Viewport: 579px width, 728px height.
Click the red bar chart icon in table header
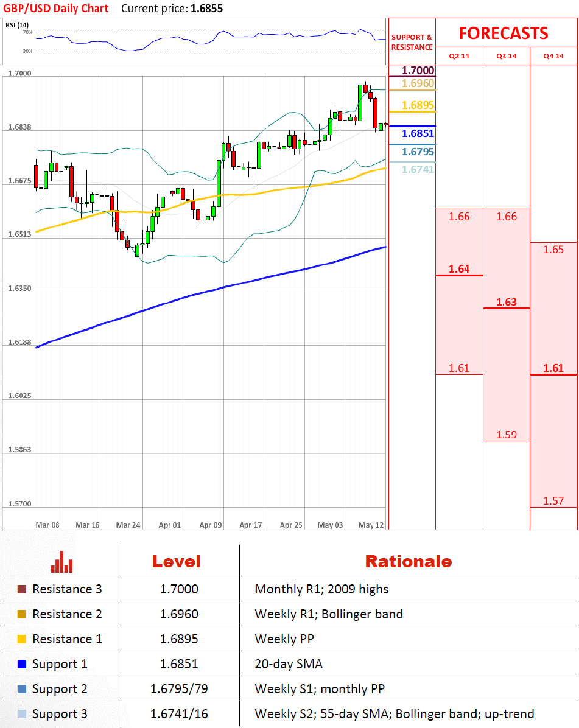click(x=61, y=562)
